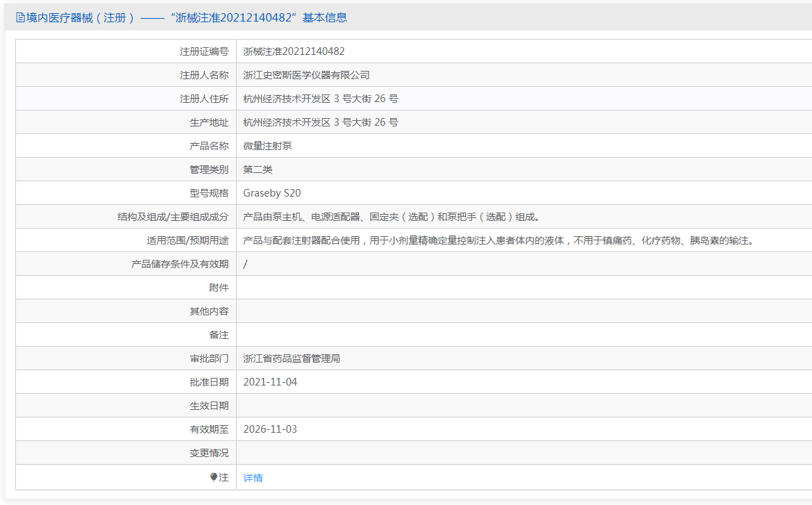Click the expiry date 2026-11-03
This screenshot has height=505, width=812.
click(x=270, y=429)
